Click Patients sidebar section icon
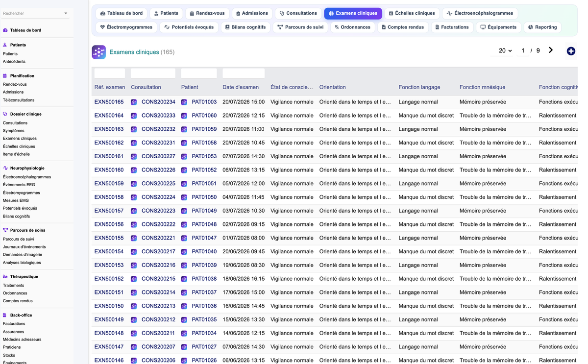Screen dimensions: 588x364 coord(5,45)
